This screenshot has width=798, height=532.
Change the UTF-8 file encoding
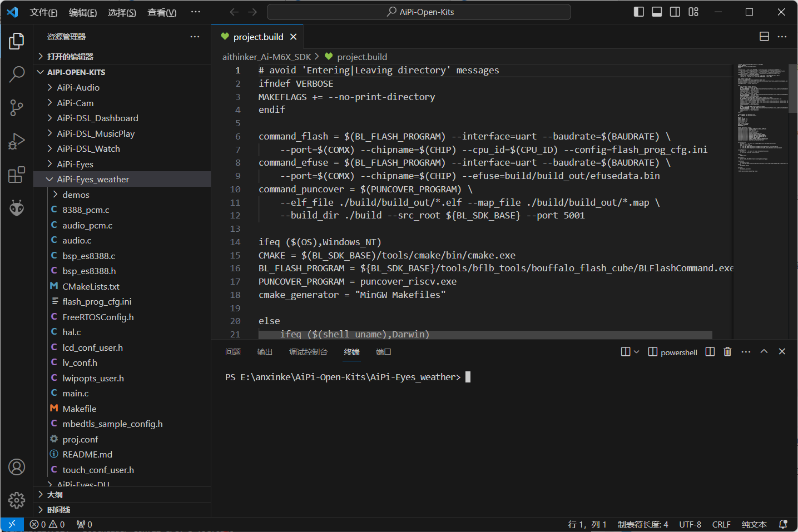pyautogui.click(x=690, y=524)
